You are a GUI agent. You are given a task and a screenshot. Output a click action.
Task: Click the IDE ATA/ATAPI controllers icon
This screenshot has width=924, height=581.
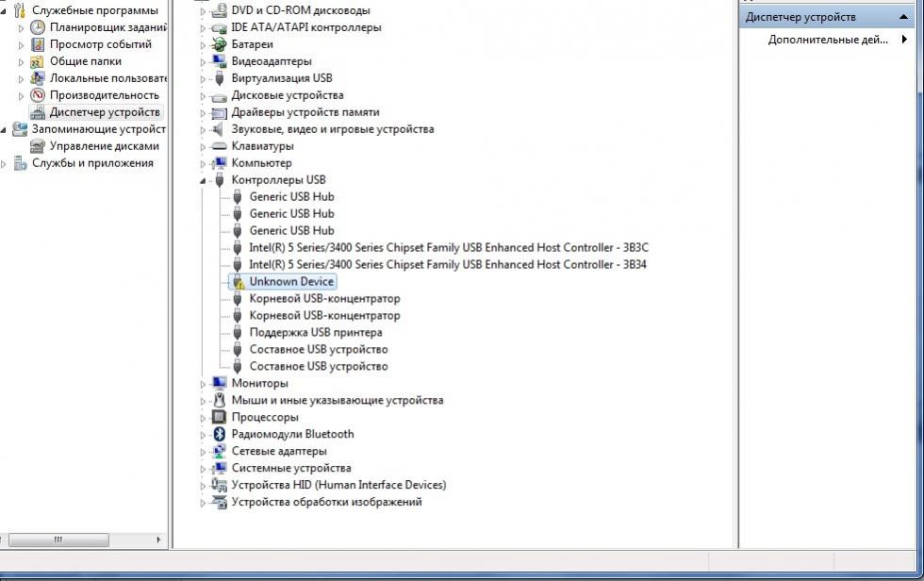tap(219, 27)
